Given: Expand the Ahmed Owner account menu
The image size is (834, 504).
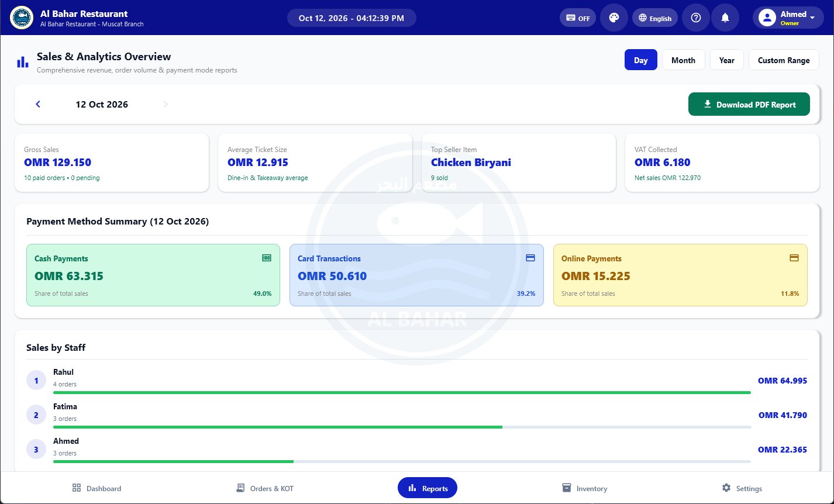Looking at the screenshot, I should tap(788, 18).
